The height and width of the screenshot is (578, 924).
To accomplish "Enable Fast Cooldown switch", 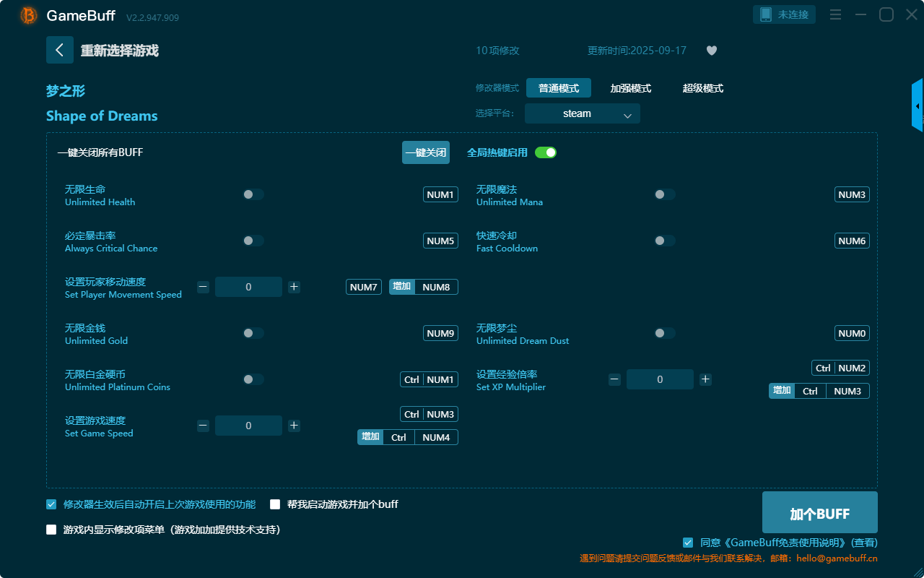I will 665,241.
